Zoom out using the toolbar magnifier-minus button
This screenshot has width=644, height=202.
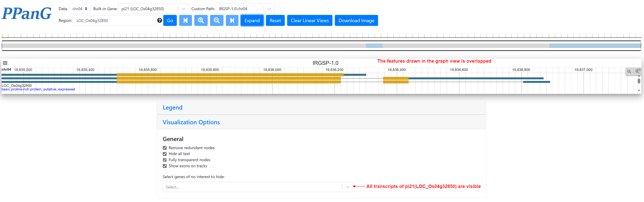pyautogui.click(x=217, y=20)
